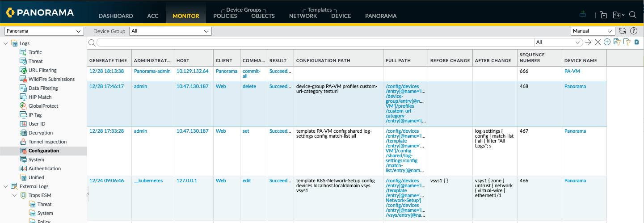This screenshot has height=223, width=644.
Task: Click sequence number 467 cell
Action: (524, 131)
